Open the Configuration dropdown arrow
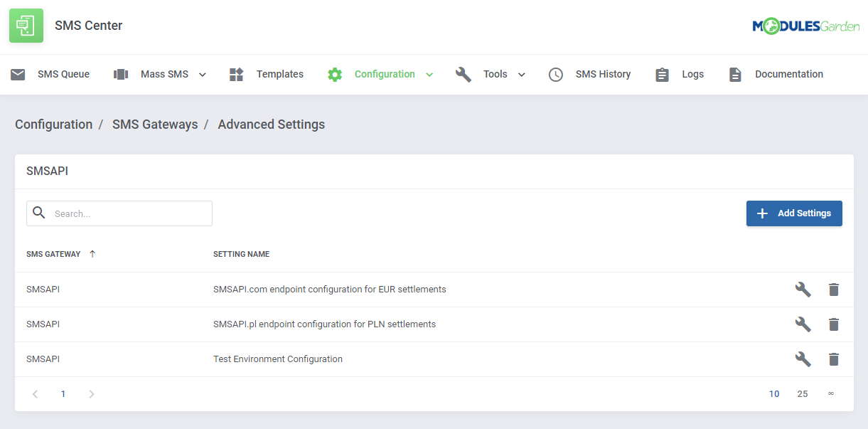868x429 pixels. tap(429, 74)
